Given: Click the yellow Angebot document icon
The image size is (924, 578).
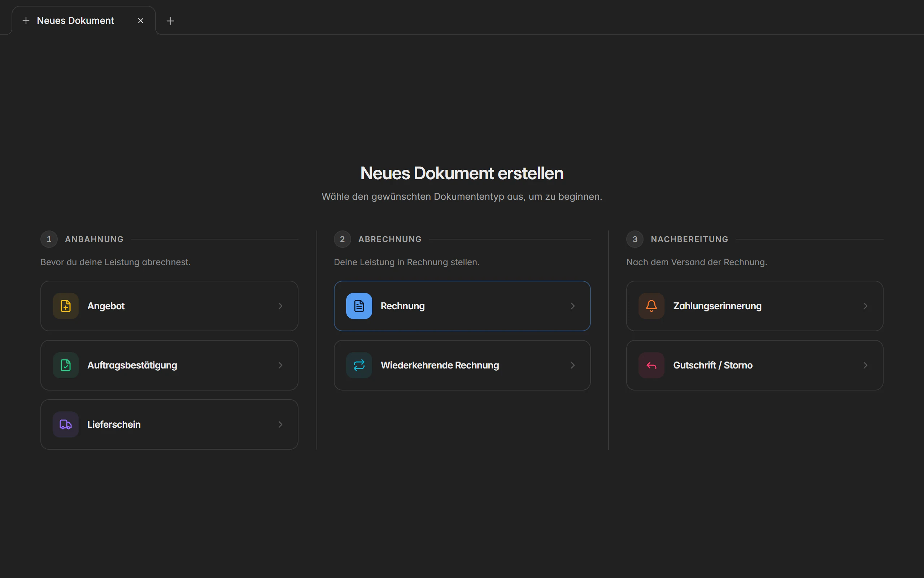Looking at the screenshot, I should tap(66, 306).
